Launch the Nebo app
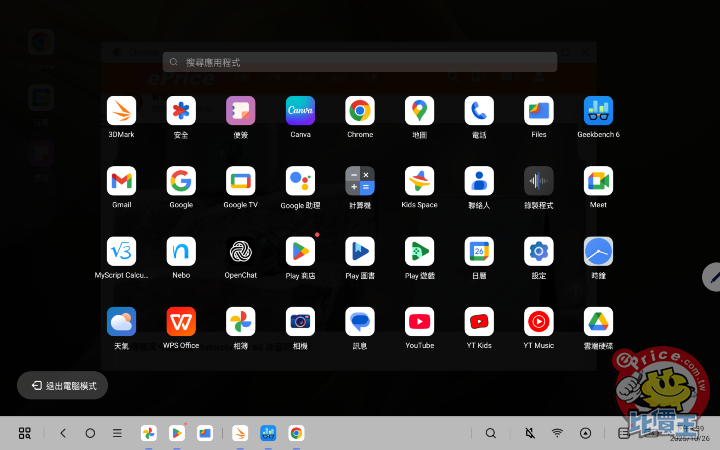720x450 pixels. [x=181, y=251]
